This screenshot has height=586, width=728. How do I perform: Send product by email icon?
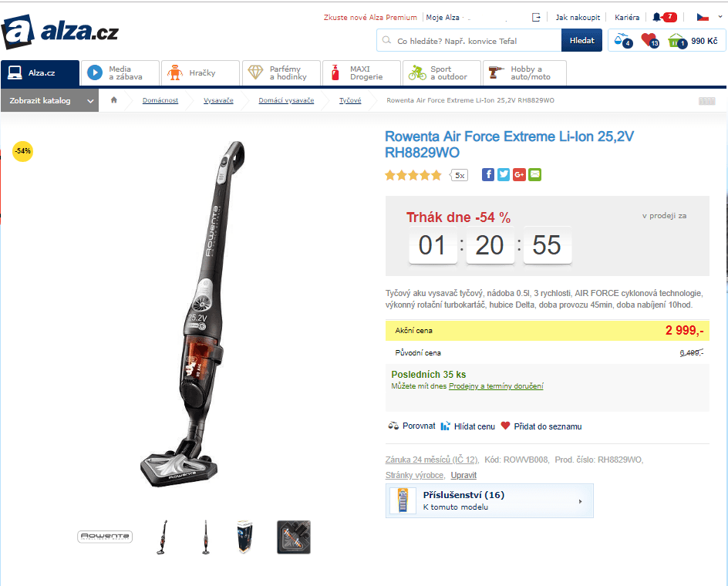pyautogui.click(x=535, y=174)
